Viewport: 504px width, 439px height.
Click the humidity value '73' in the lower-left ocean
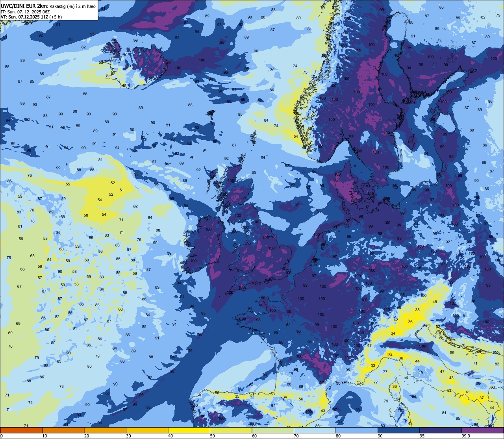(x=61, y=386)
